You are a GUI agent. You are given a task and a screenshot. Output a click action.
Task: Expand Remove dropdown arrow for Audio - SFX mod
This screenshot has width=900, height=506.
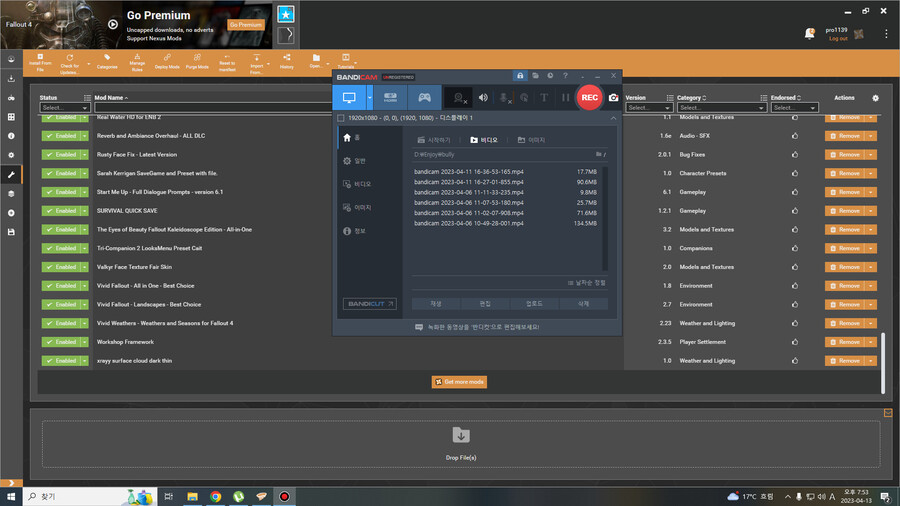tap(871, 136)
